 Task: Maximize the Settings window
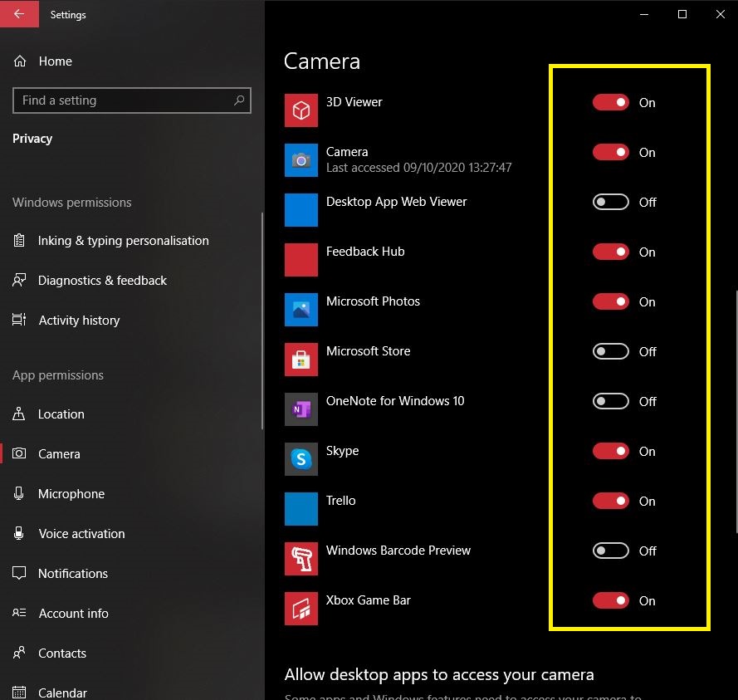(682, 14)
